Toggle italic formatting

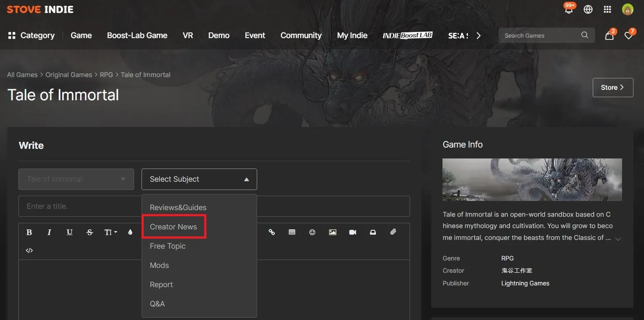click(x=49, y=232)
